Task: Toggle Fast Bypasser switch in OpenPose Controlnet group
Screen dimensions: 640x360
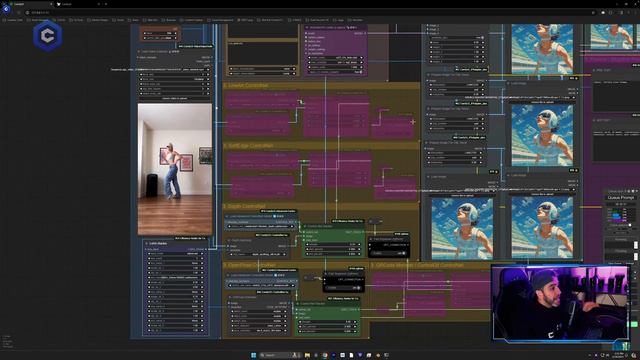Action: click(x=344, y=288)
